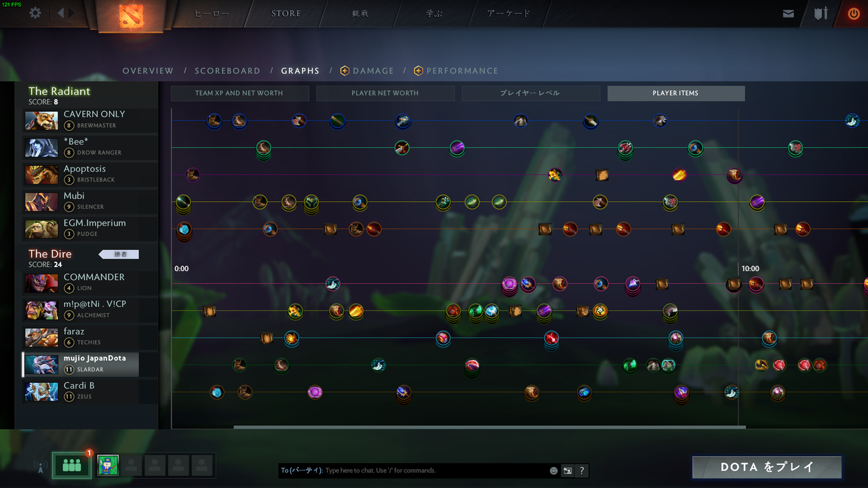Click first item on Drow Ranger's timeline
868x488 pixels.
(x=264, y=148)
